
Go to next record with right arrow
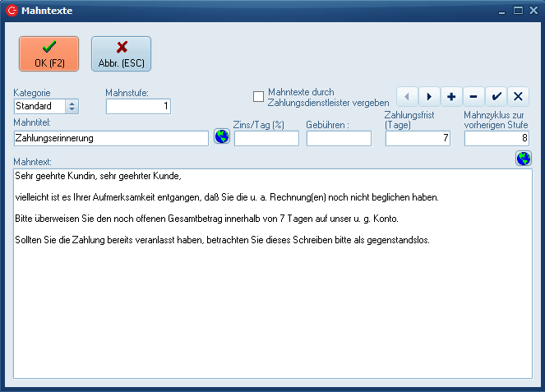point(430,96)
